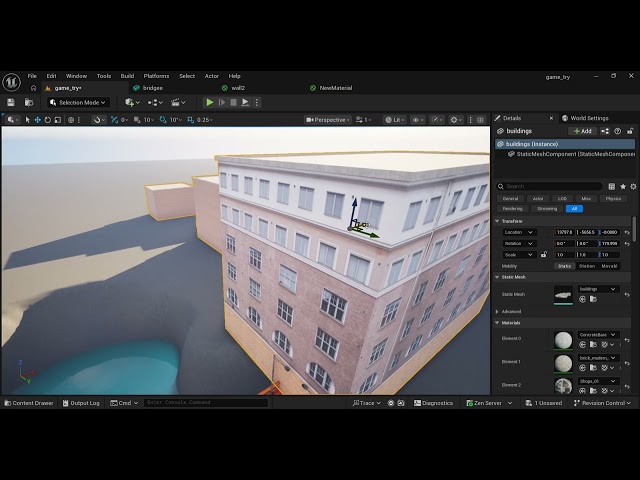Open the play platform options ellipsis menu

click(257, 102)
